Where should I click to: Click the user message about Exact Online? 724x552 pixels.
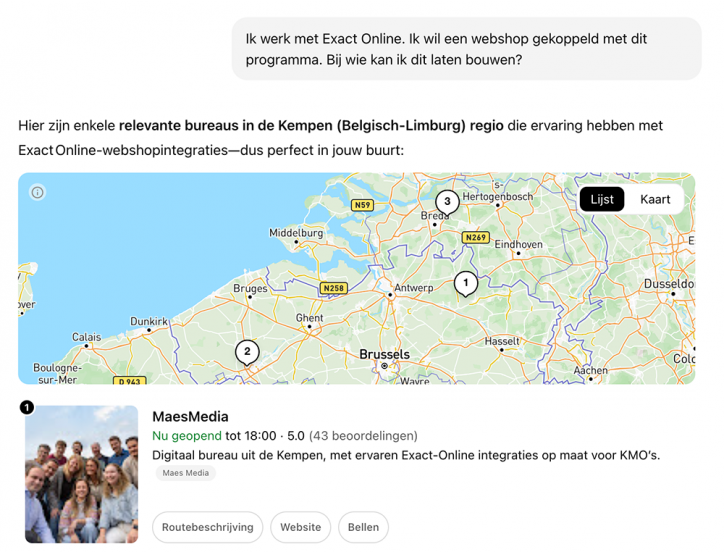pyautogui.click(x=466, y=49)
